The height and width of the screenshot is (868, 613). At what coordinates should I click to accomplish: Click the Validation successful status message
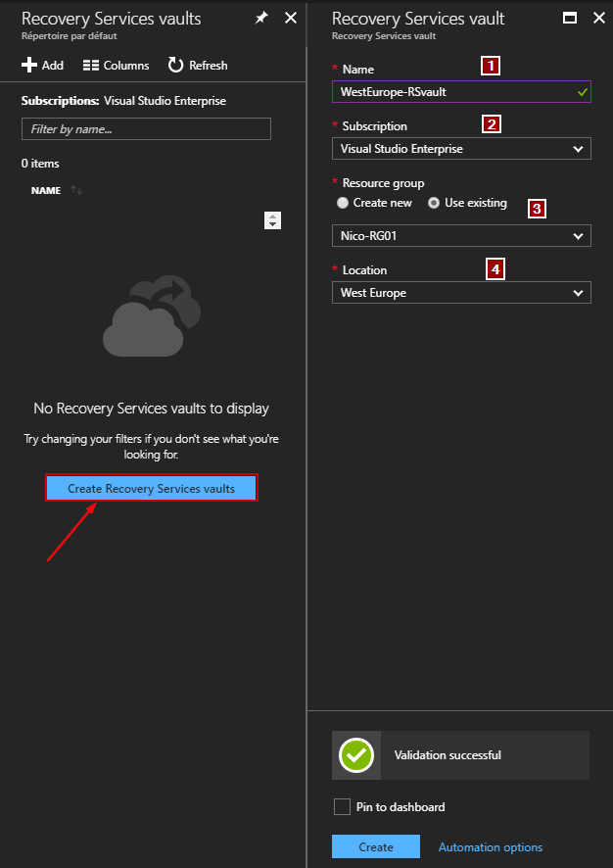(x=460, y=755)
